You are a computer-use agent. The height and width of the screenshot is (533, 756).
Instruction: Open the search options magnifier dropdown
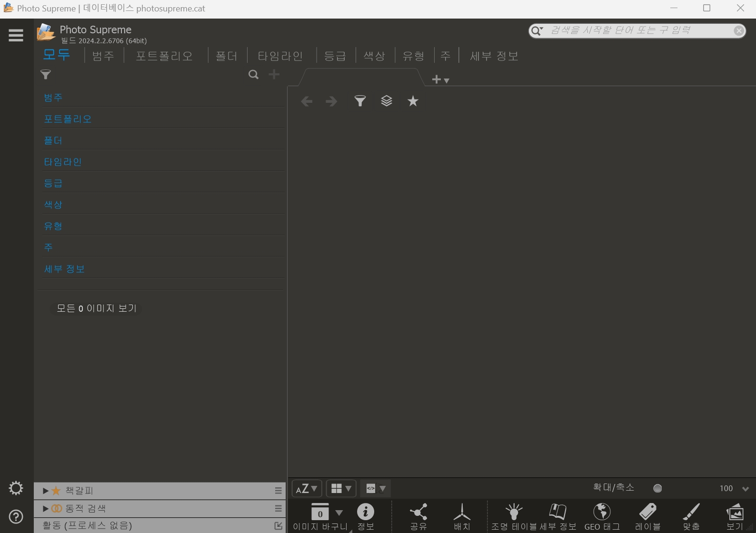[537, 31]
